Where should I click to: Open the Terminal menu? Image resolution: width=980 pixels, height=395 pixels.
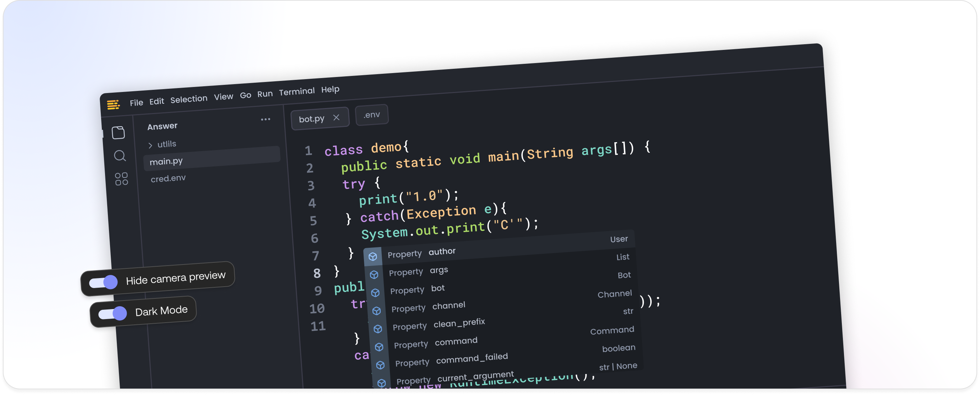click(x=297, y=91)
